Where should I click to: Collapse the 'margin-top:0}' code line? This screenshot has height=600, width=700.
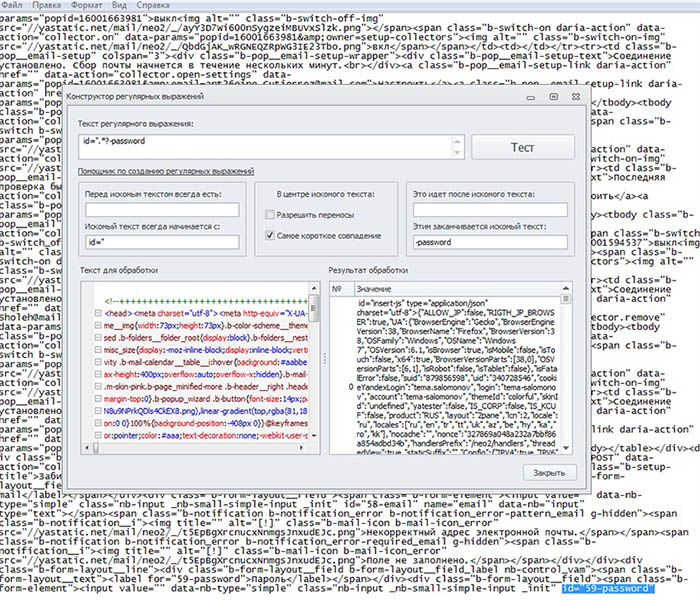98,399
